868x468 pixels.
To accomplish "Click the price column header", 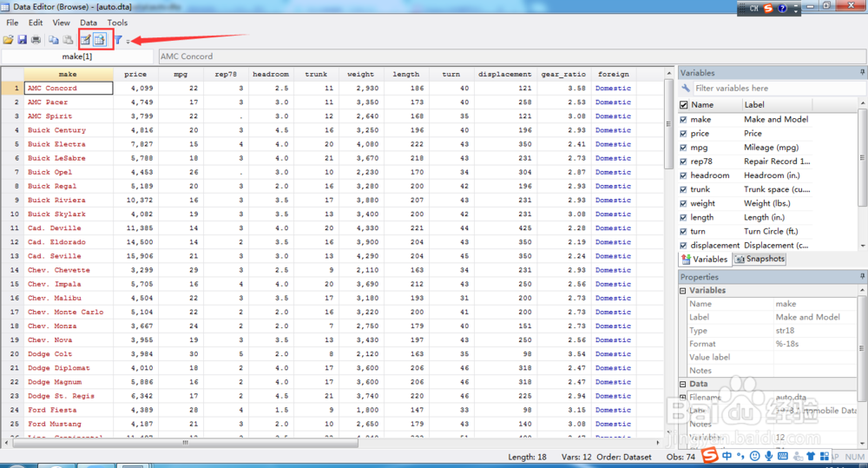I will pos(135,74).
